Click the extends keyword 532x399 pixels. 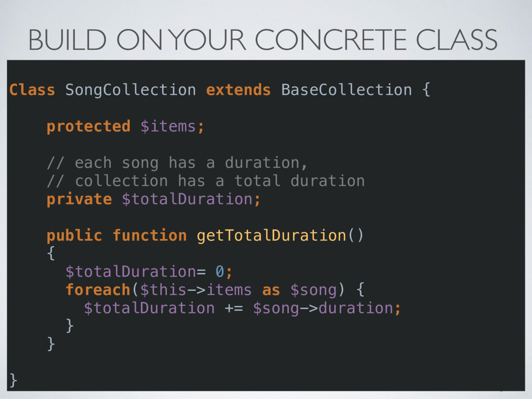pyautogui.click(x=238, y=90)
